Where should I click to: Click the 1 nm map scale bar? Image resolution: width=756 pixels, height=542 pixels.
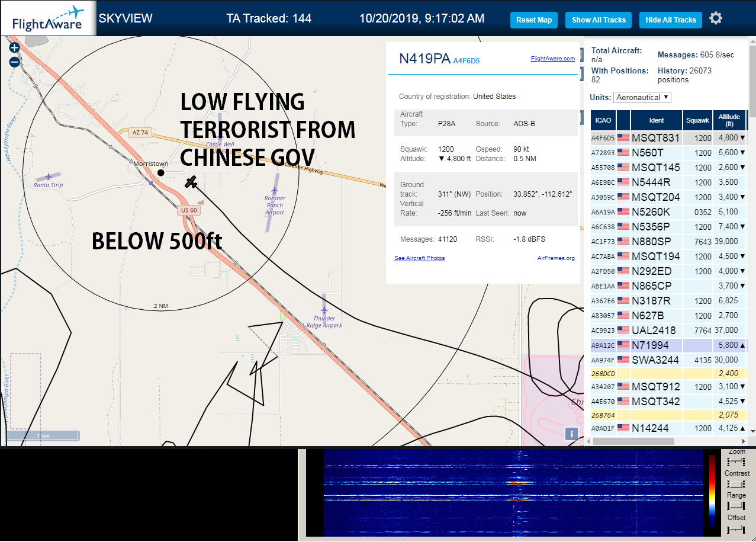click(43, 436)
